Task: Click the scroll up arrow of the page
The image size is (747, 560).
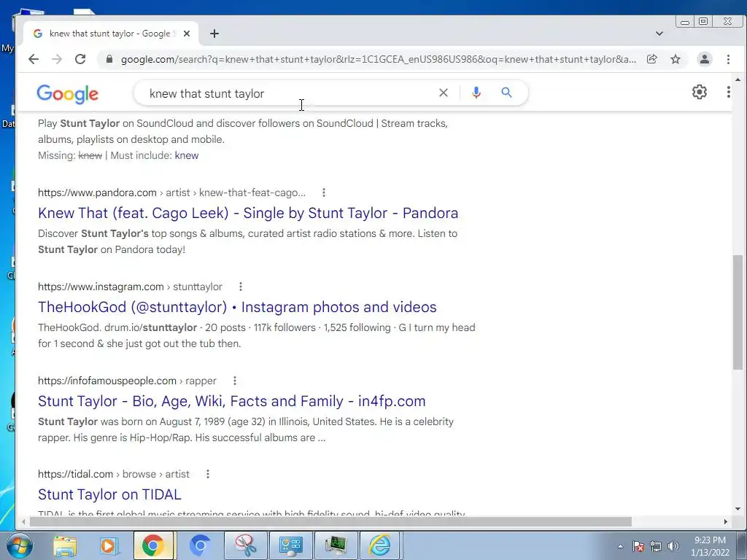Action: coord(738,79)
